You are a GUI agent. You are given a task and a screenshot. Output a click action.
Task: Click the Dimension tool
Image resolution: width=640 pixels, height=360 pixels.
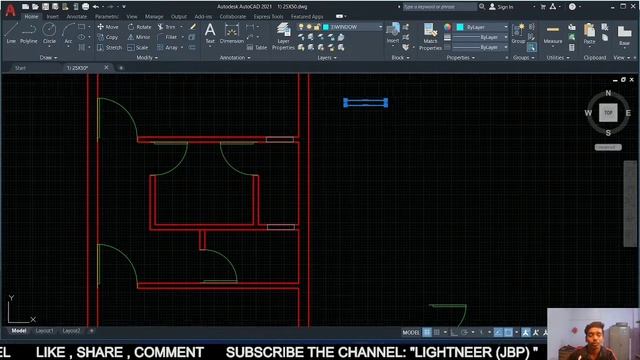click(231, 33)
